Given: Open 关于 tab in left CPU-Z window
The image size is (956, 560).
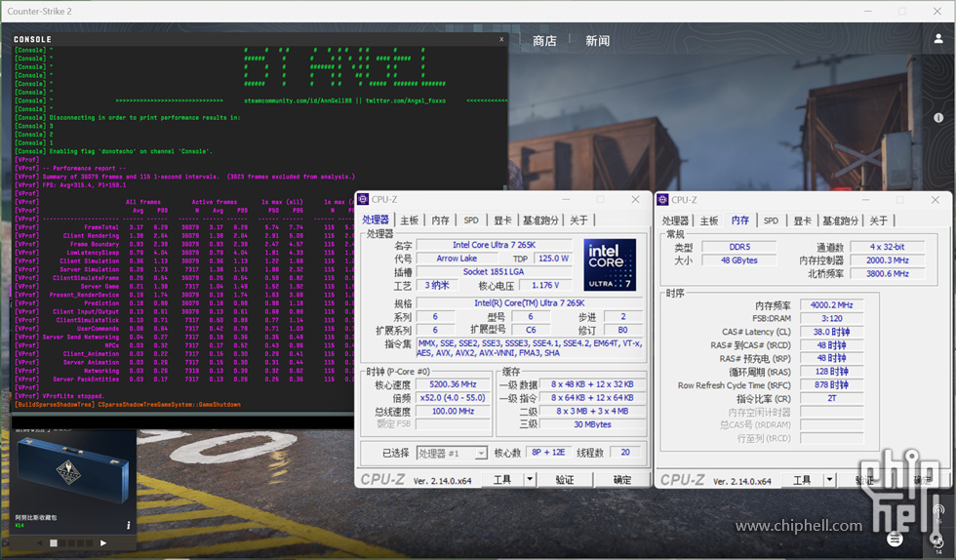Looking at the screenshot, I should pos(578,220).
